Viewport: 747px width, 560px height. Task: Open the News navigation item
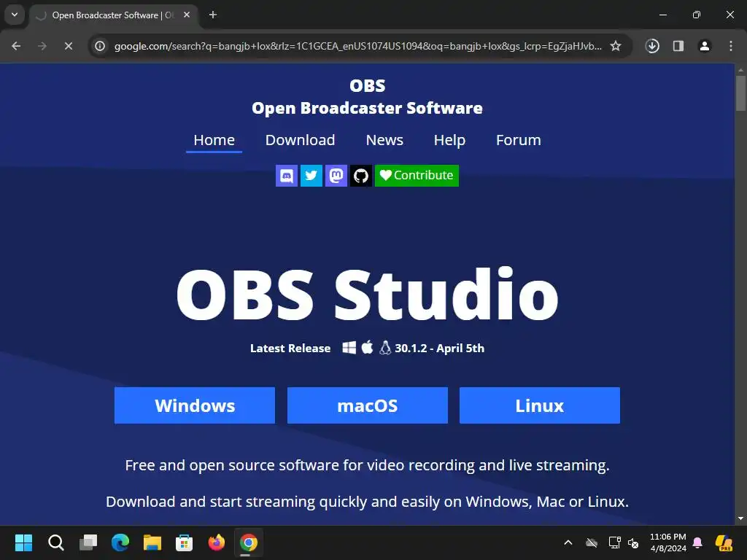click(x=384, y=141)
